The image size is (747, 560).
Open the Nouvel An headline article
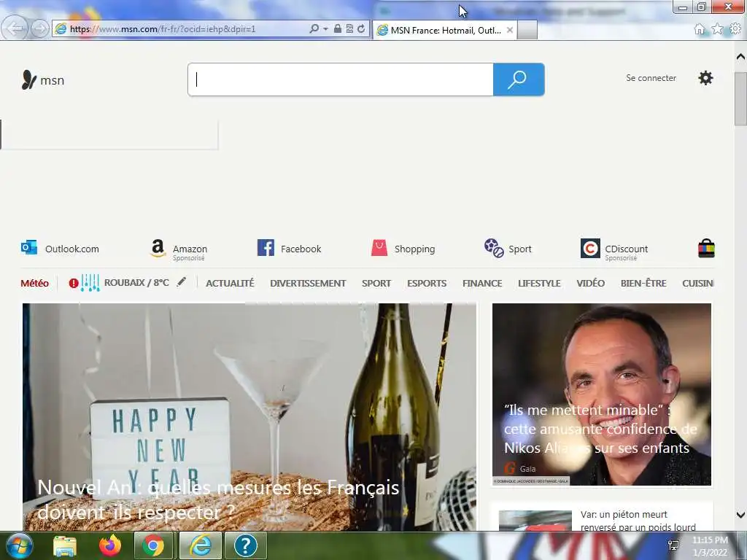pos(218,499)
